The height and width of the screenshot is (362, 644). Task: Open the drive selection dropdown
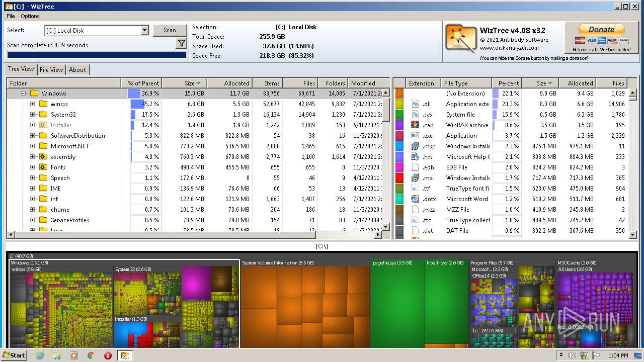pos(145,31)
